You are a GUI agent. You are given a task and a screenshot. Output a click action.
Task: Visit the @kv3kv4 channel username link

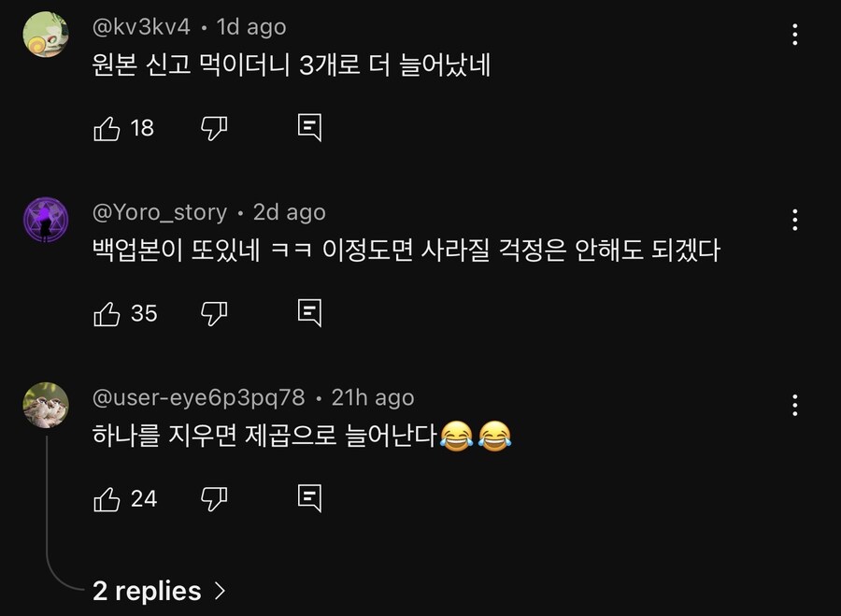tap(141, 27)
